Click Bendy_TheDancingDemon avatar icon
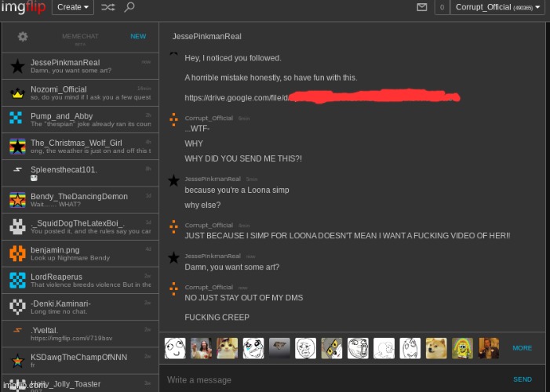 pyautogui.click(x=16, y=199)
